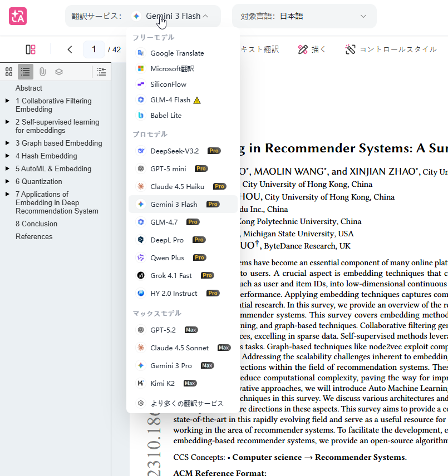Expand the 1 Collaborative Filtering Embedding section

click(7, 101)
